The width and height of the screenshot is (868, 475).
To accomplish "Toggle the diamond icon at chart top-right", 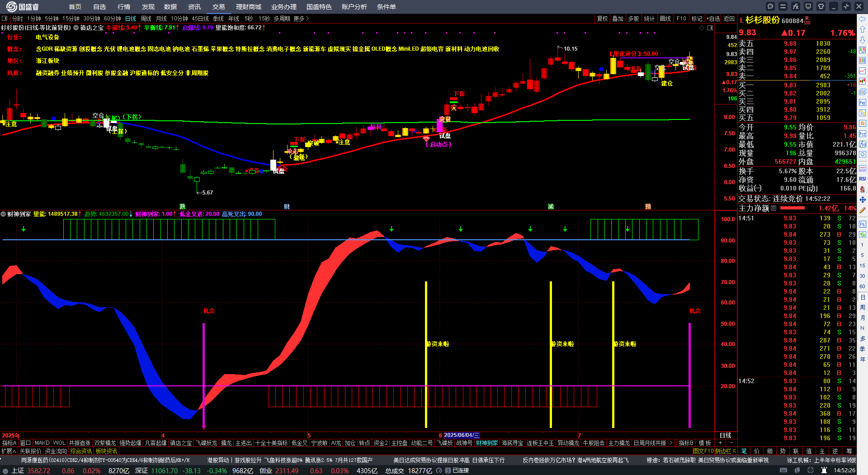I will point(702,28).
